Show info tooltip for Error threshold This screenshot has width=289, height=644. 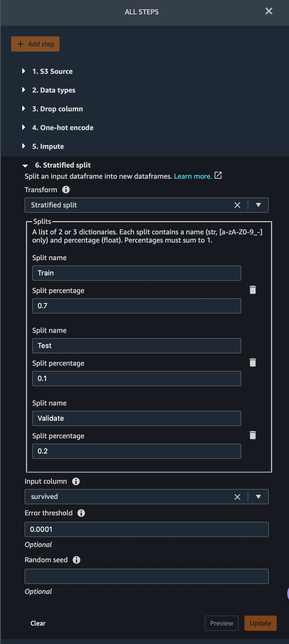coord(81,513)
